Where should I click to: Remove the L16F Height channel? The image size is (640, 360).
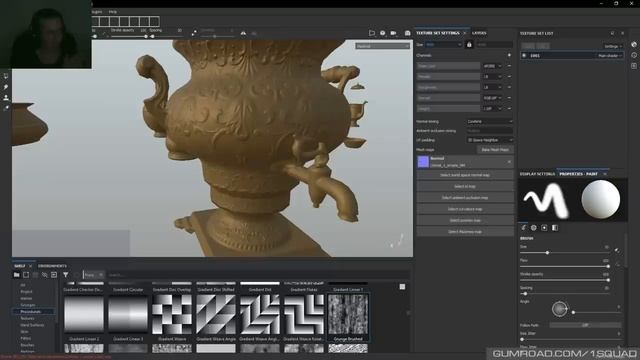tap(509, 109)
